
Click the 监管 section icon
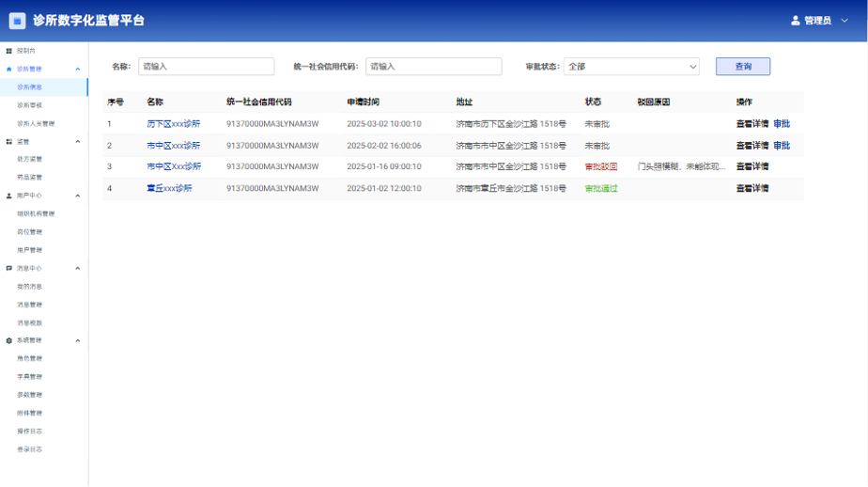pos(9,142)
